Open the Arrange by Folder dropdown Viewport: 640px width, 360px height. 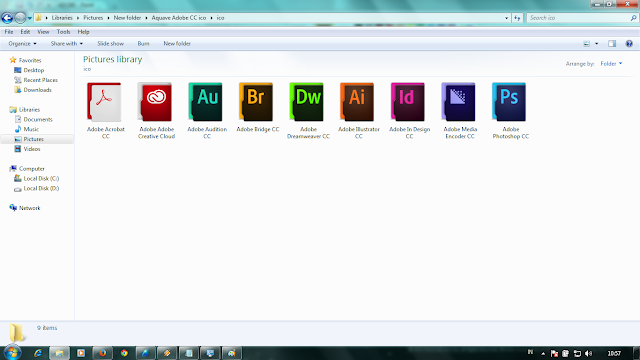(x=611, y=64)
